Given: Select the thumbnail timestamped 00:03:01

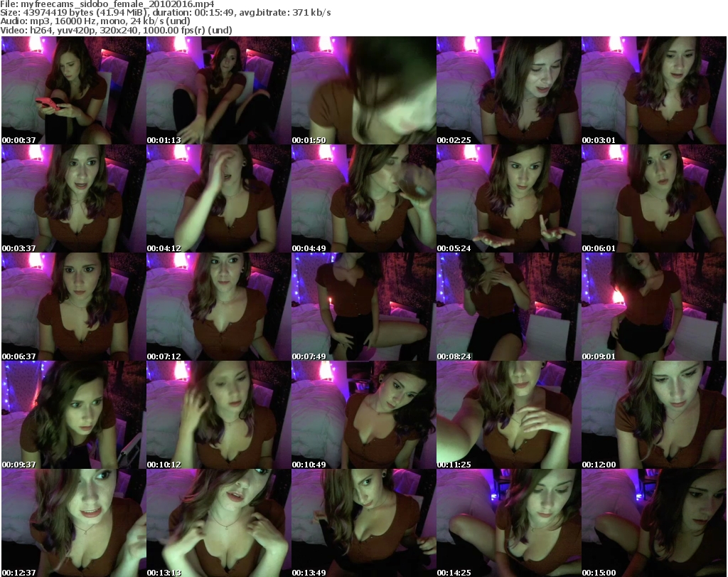Looking at the screenshot, I should click(x=654, y=90).
